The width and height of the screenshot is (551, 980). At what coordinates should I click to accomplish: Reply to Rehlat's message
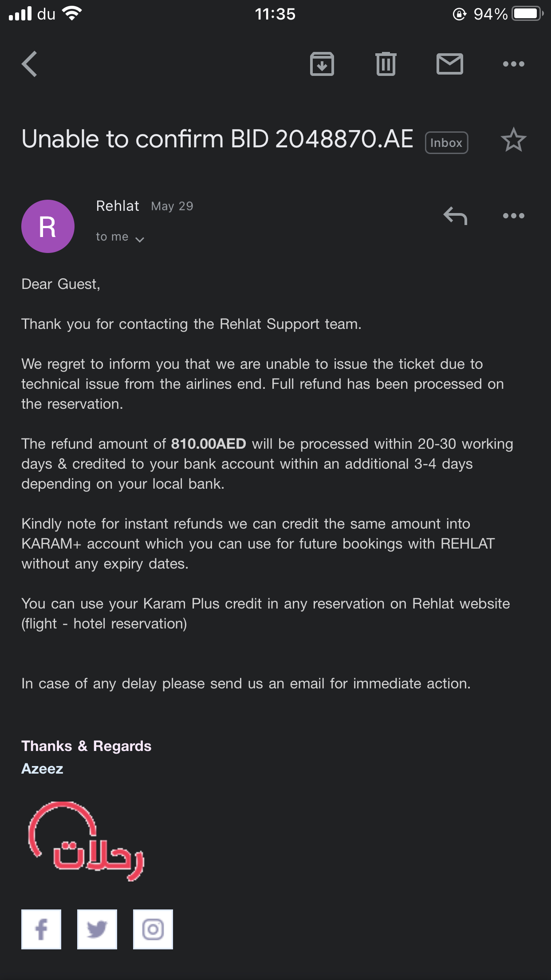(455, 216)
